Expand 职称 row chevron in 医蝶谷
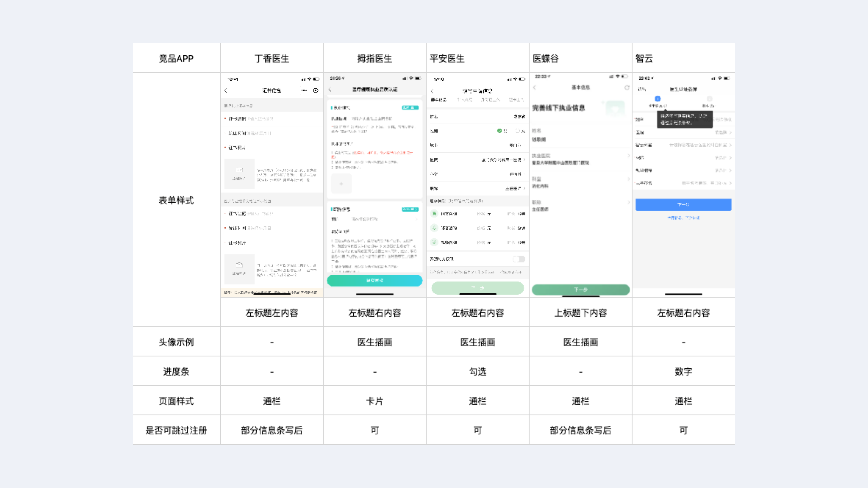Image resolution: width=868 pixels, height=488 pixels. click(x=628, y=202)
